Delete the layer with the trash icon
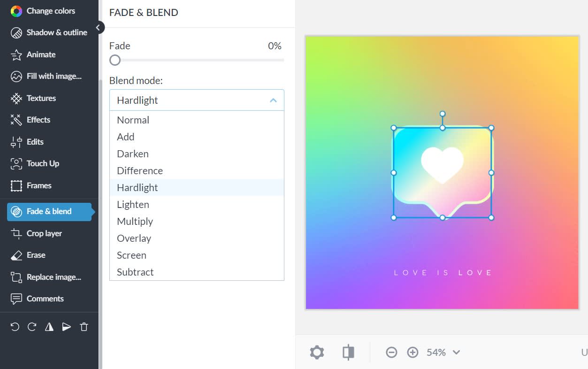 84,327
